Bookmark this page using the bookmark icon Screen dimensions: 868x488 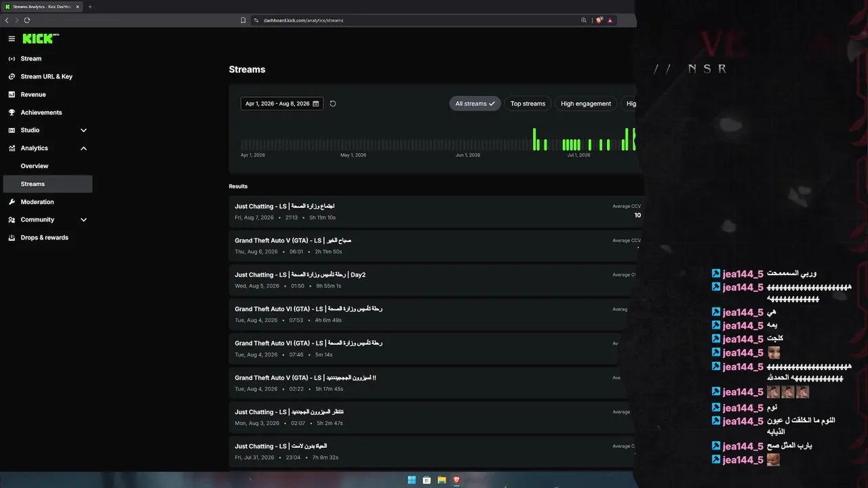243,20
